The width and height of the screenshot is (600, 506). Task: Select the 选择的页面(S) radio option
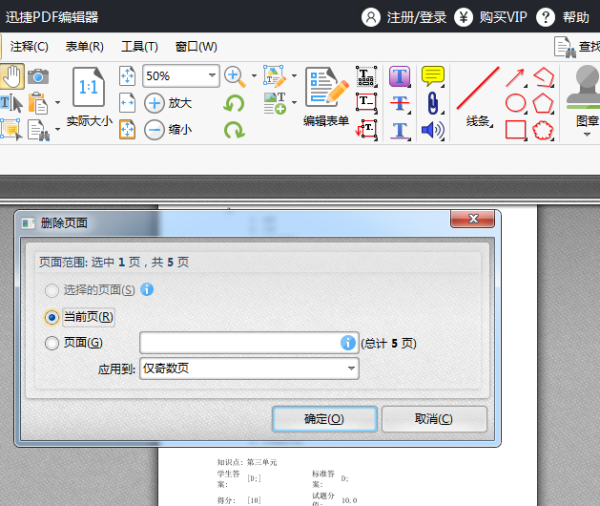52,290
